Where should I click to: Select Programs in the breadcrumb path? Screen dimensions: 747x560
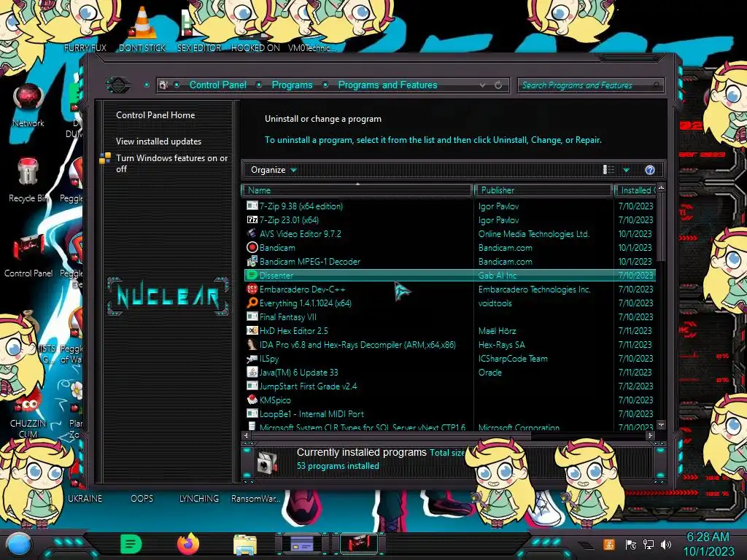coord(292,85)
